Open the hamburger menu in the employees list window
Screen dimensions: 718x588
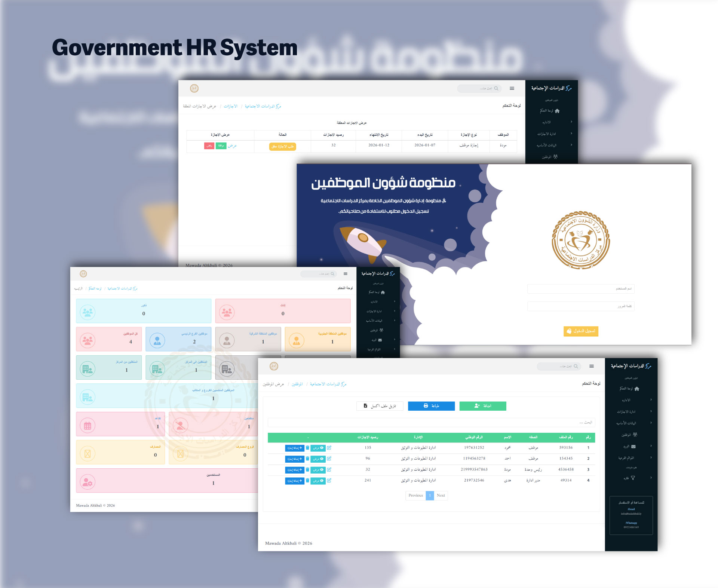click(592, 366)
